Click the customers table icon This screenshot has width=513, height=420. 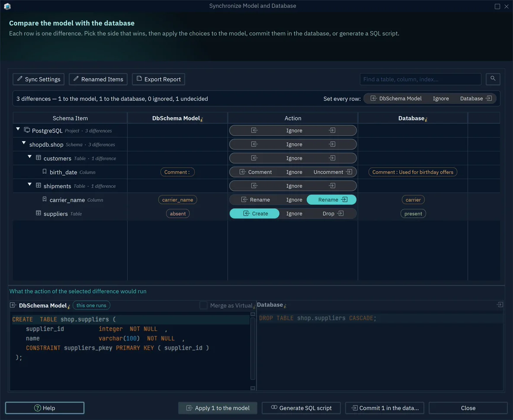[x=38, y=158]
